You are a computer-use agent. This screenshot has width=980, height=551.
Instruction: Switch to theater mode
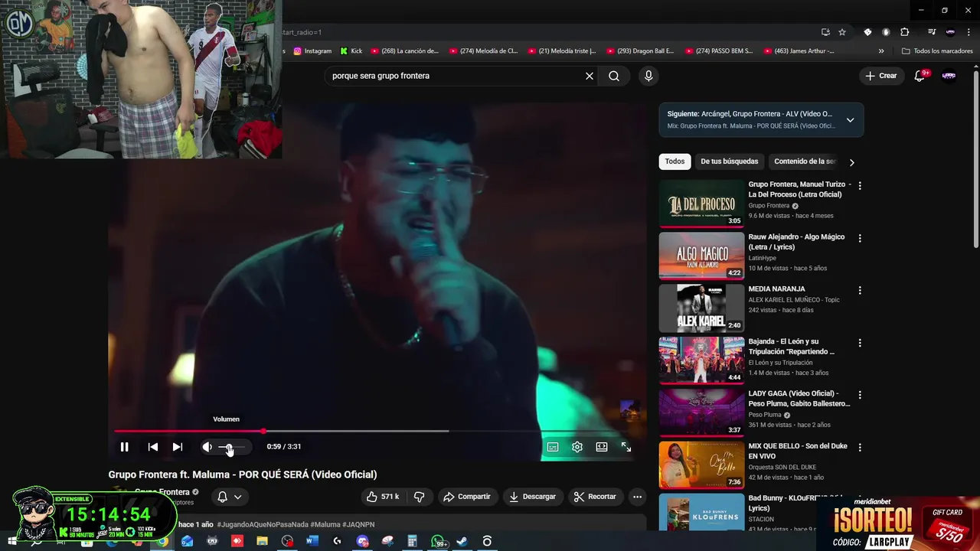[602, 447]
